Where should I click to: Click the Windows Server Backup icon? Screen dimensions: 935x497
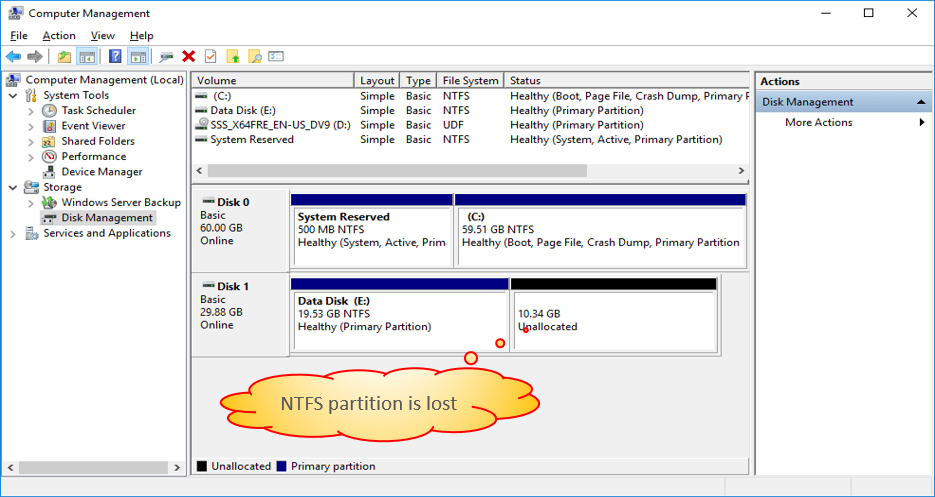click(49, 202)
